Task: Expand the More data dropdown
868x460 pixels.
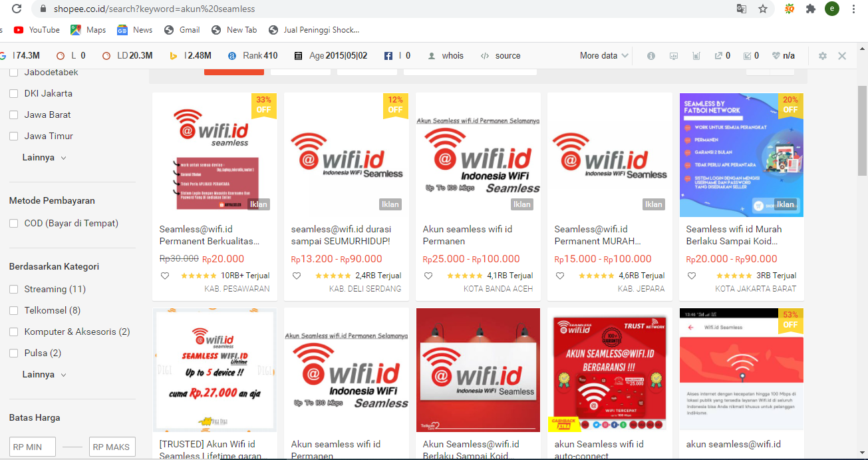Action: (604, 56)
